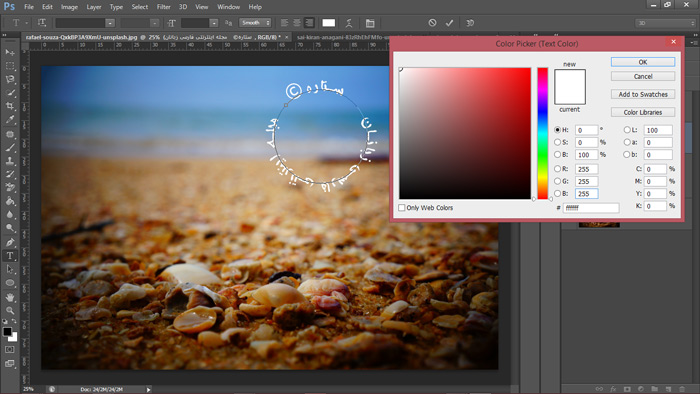Open the File menu
The width and height of the screenshot is (700, 394).
pos(29,7)
